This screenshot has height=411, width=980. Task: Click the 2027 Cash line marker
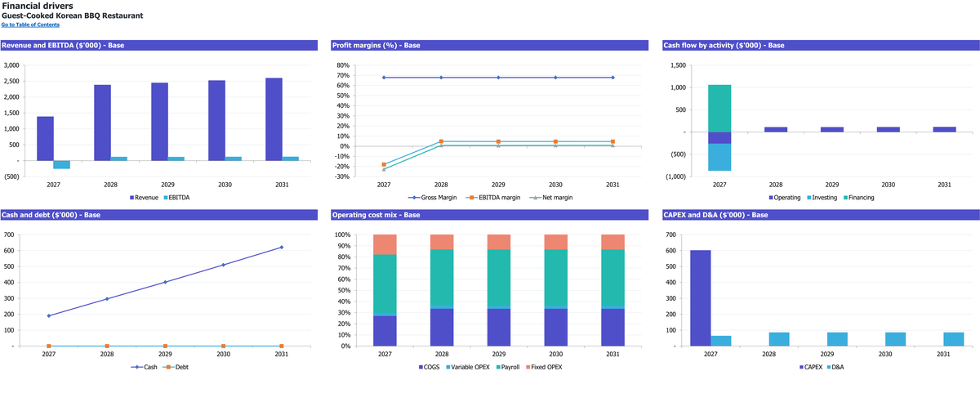[x=49, y=315]
